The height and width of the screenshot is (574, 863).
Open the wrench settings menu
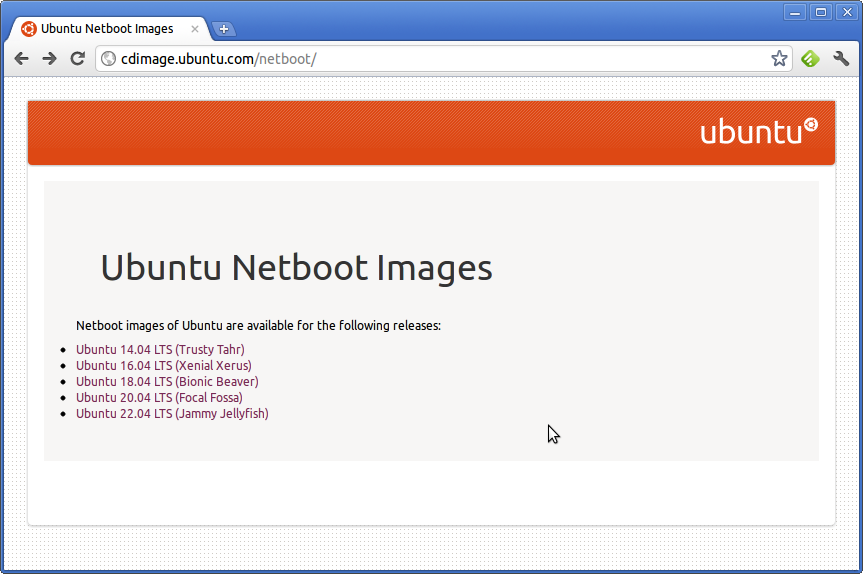point(841,58)
